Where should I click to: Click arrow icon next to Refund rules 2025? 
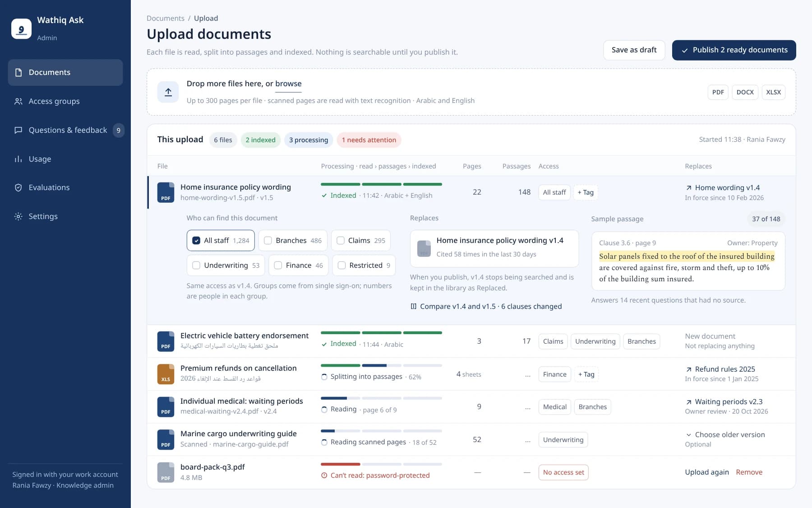[x=689, y=369]
